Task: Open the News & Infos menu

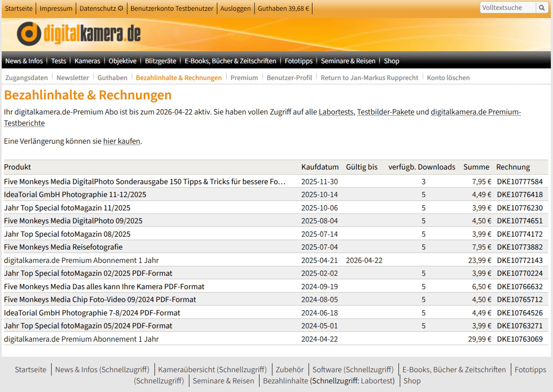Action: coord(24,61)
